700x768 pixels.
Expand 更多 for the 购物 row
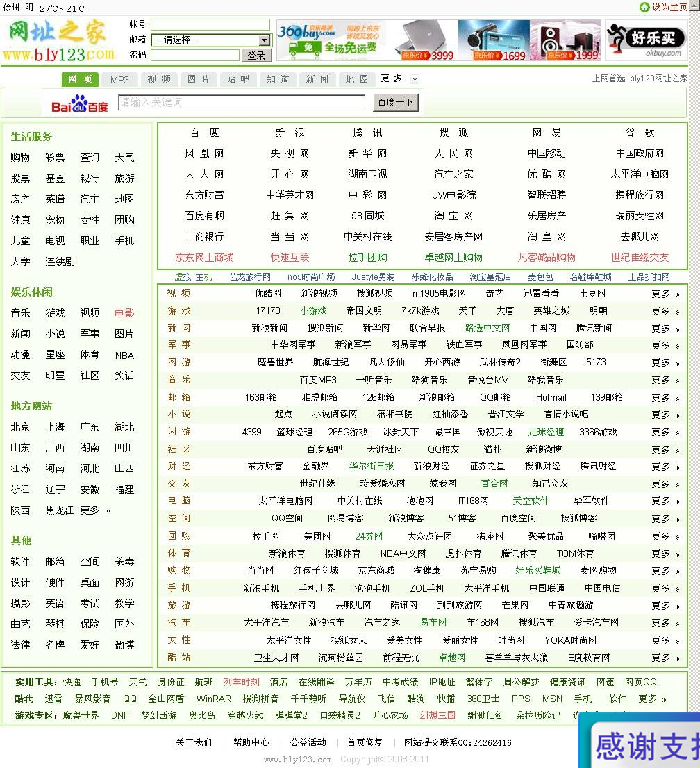click(x=665, y=571)
